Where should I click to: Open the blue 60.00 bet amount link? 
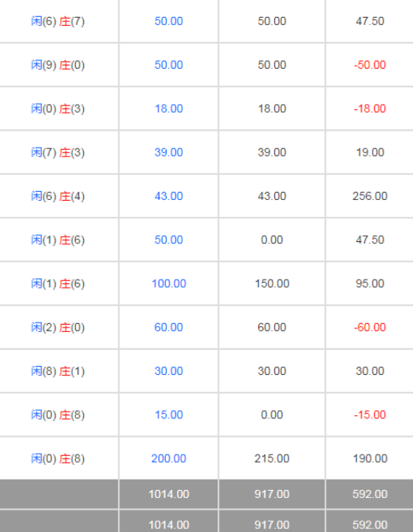pyautogui.click(x=169, y=328)
